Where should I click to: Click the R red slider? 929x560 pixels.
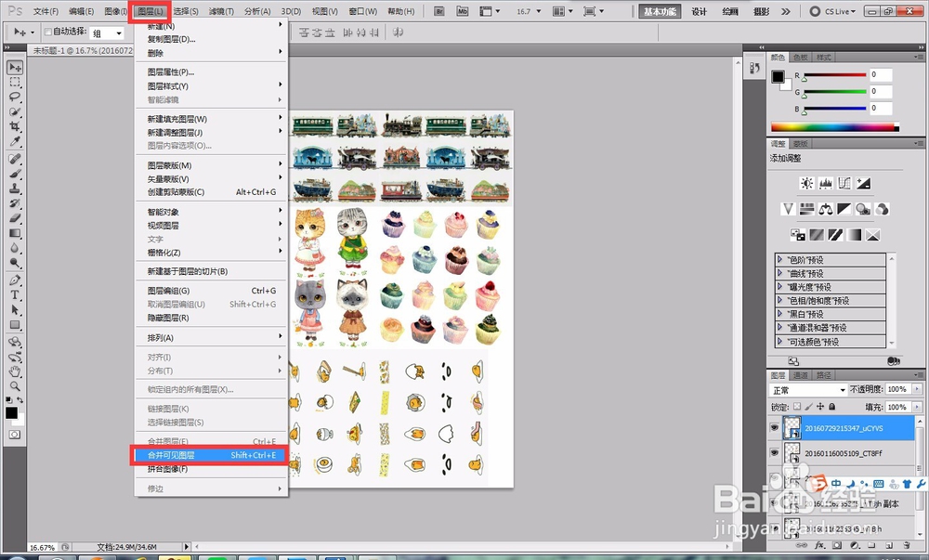835,75
